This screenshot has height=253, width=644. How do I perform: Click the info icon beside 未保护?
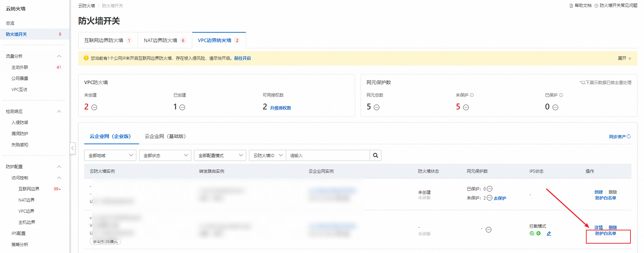(472, 95)
